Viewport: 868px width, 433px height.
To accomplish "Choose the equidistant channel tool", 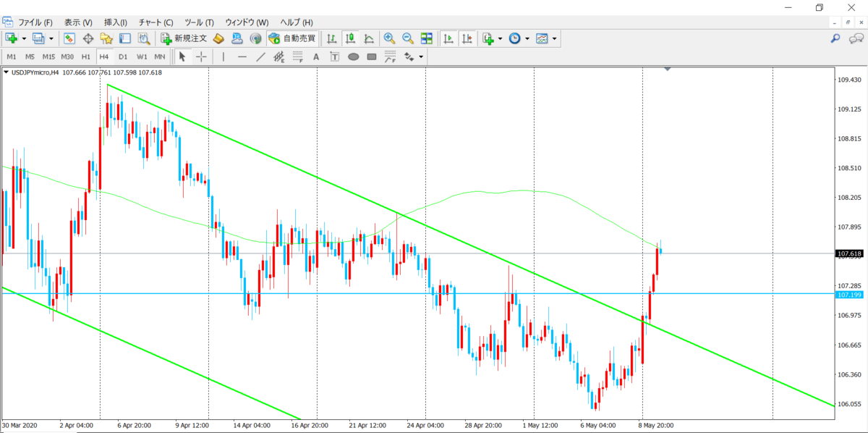I will [x=278, y=56].
